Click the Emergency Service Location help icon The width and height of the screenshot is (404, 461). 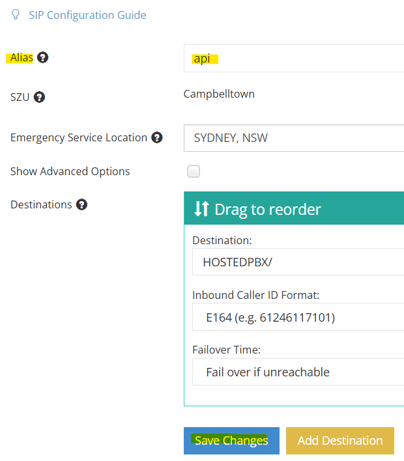[157, 137]
